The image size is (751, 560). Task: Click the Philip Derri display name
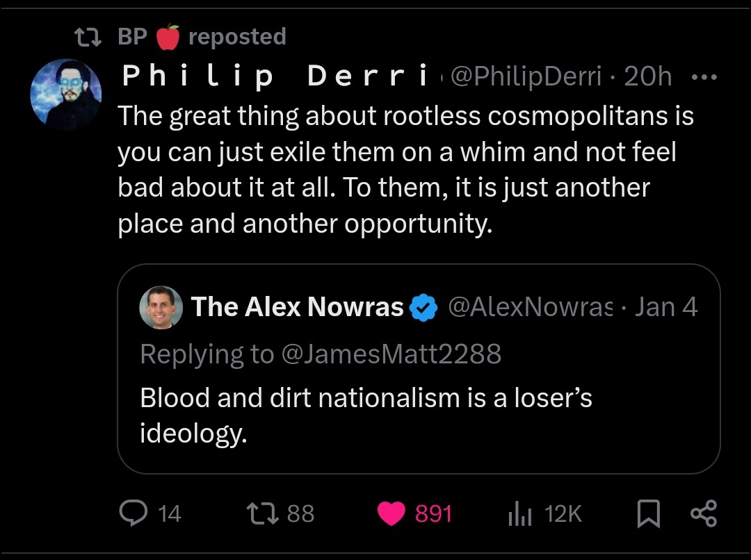pyautogui.click(x=276, y=76)
